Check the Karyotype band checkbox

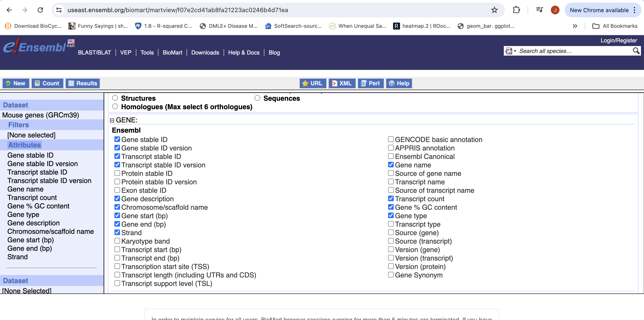click(x=117, y=241)
